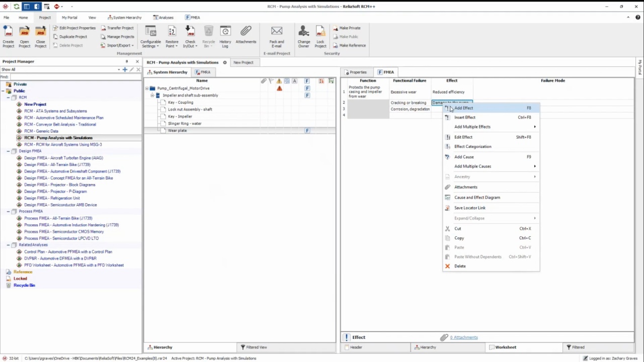Viewport: 644px width, 362px height.
Task: Open the File menu
Action: (7, 18)
